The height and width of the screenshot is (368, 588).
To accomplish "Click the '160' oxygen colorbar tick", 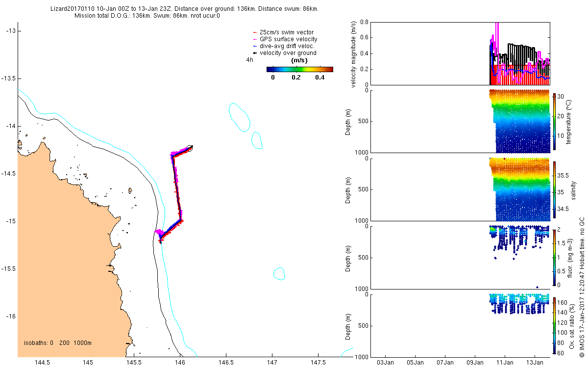I will coord(563,302).
